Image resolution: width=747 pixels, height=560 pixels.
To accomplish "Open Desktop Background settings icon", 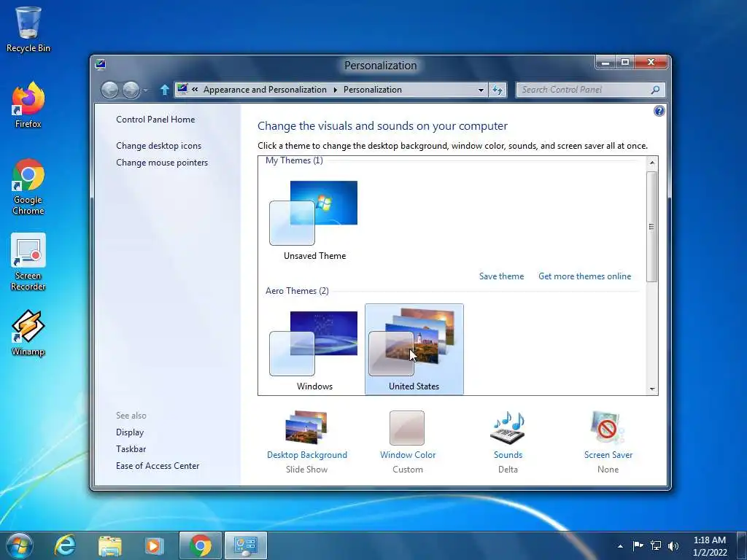I will [306, 427].
